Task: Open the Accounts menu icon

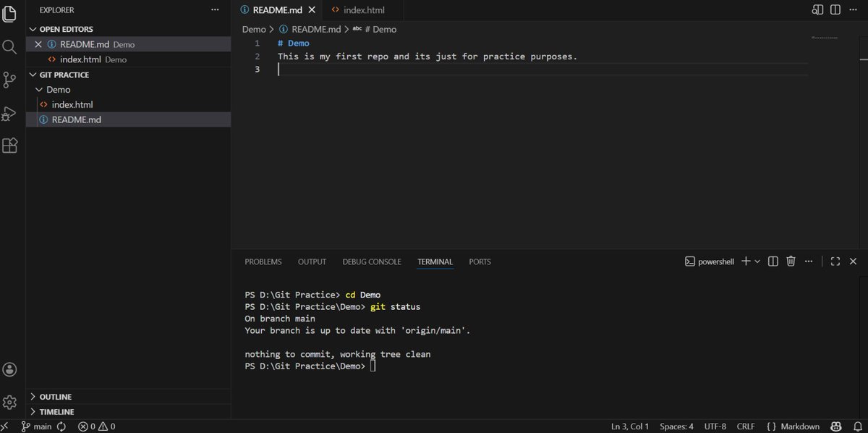Action: pos(9,369)
